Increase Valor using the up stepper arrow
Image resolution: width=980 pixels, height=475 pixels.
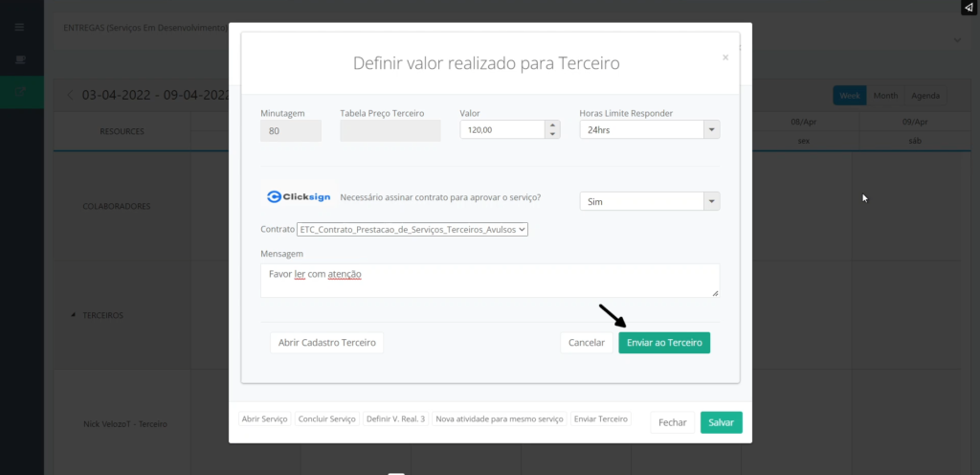552,124
